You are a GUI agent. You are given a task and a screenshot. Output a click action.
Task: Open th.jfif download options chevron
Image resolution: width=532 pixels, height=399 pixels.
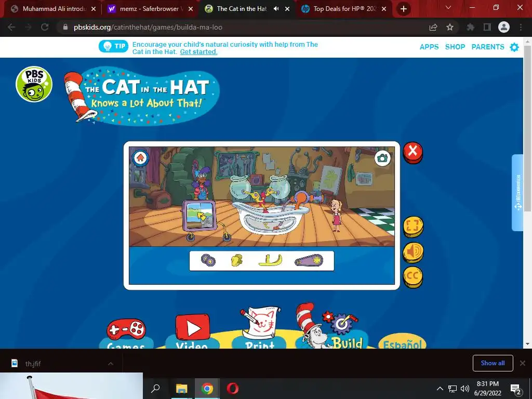(111, 364)
